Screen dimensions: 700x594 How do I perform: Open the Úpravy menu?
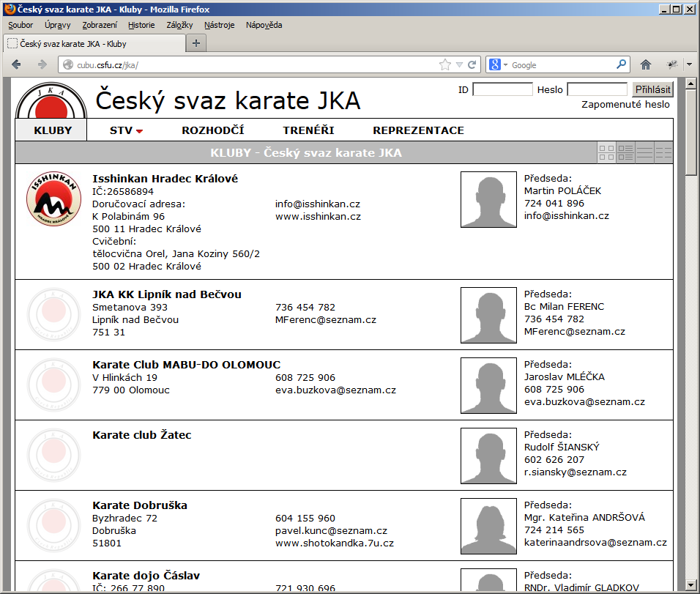tap(58, 25)
